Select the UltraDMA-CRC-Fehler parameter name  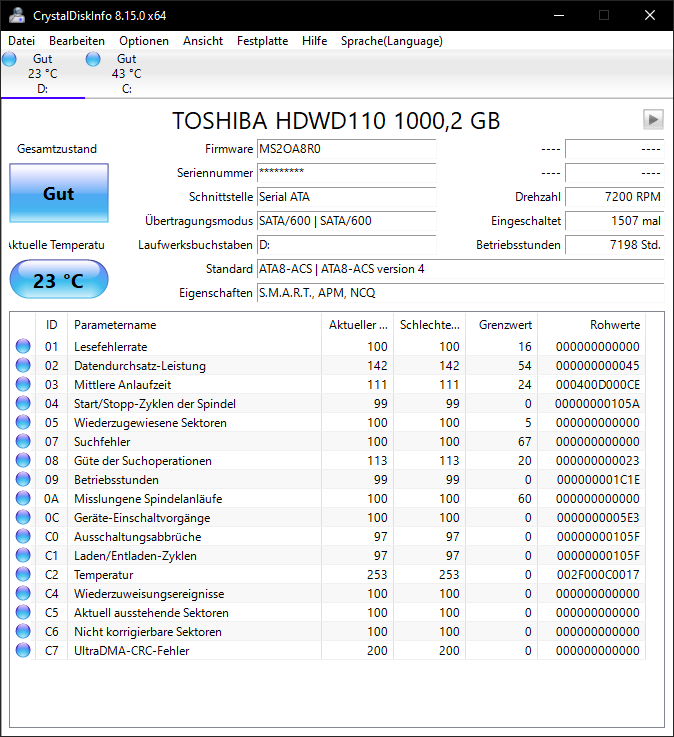(132, 651)
